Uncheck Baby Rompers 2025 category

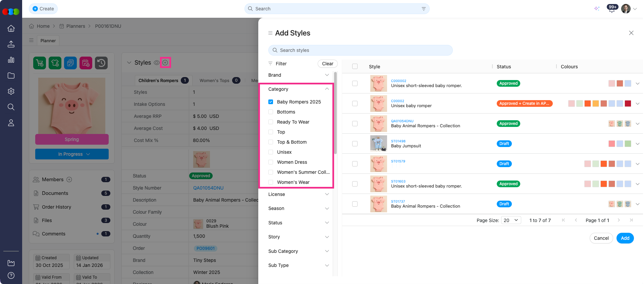pyautogui.click(x=271, y=102)
